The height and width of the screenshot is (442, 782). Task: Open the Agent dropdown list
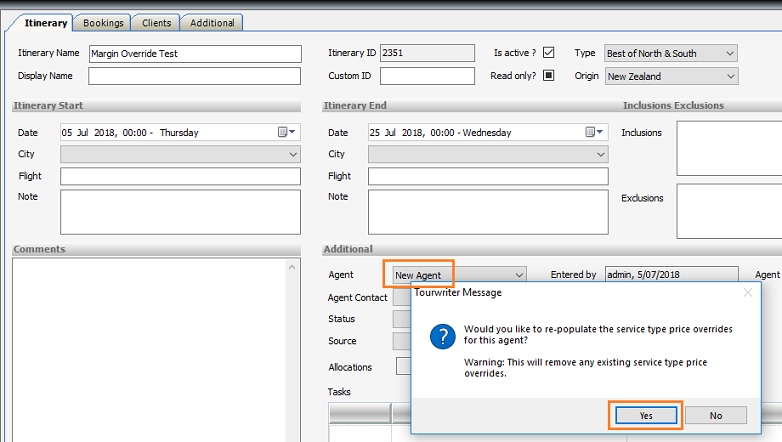pos(519,274)
